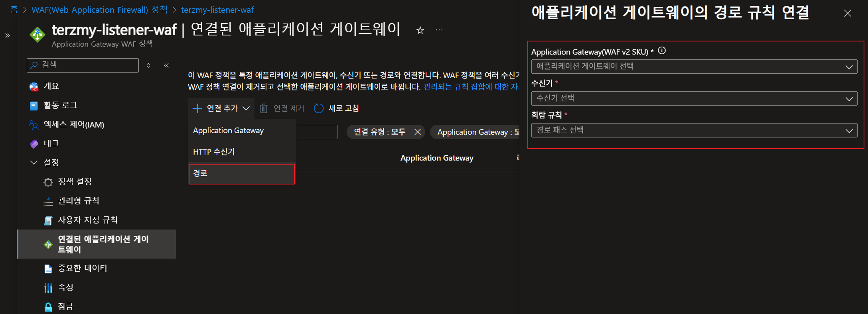Viewport: 868px width, 314px height.
Task: Go to 홈 breadcrumb link
Action: click(14, 10)
